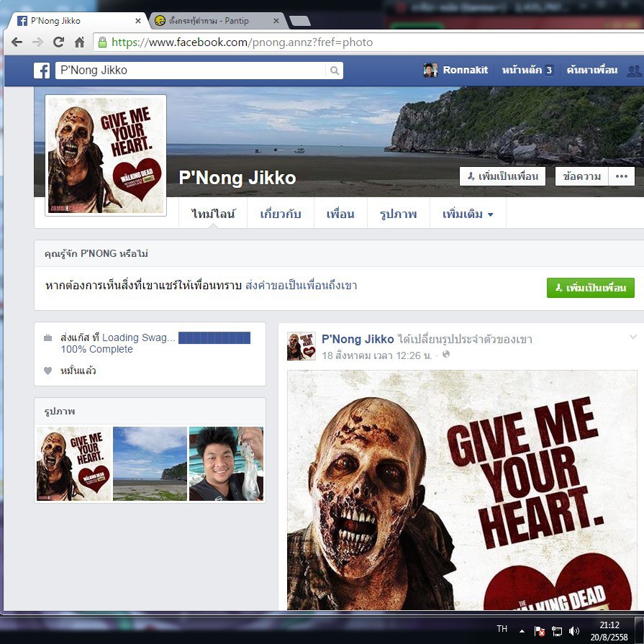Switch to the เกี่ยวกับ tab
Image resolution: width=644 pixels, height=644 pixels.
tap(281, 214)
